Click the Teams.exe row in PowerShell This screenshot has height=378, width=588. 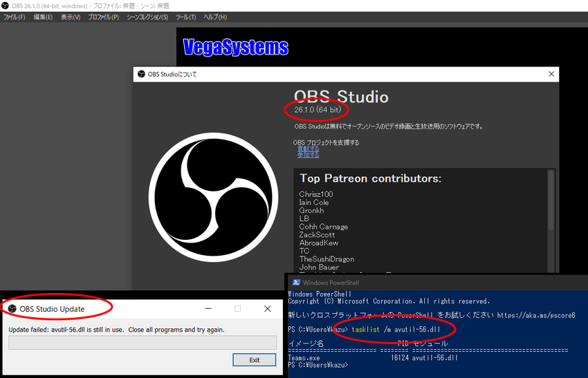click(373, 358)
